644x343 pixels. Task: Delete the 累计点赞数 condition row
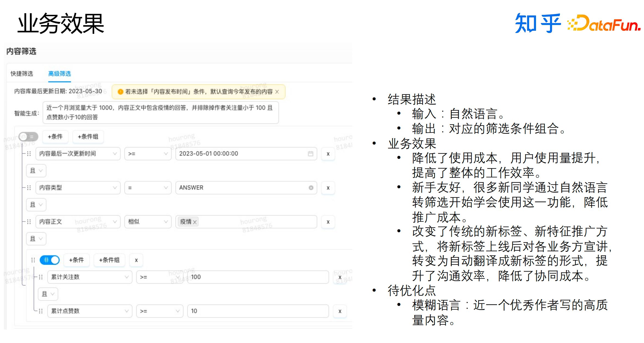click(340, 311)
